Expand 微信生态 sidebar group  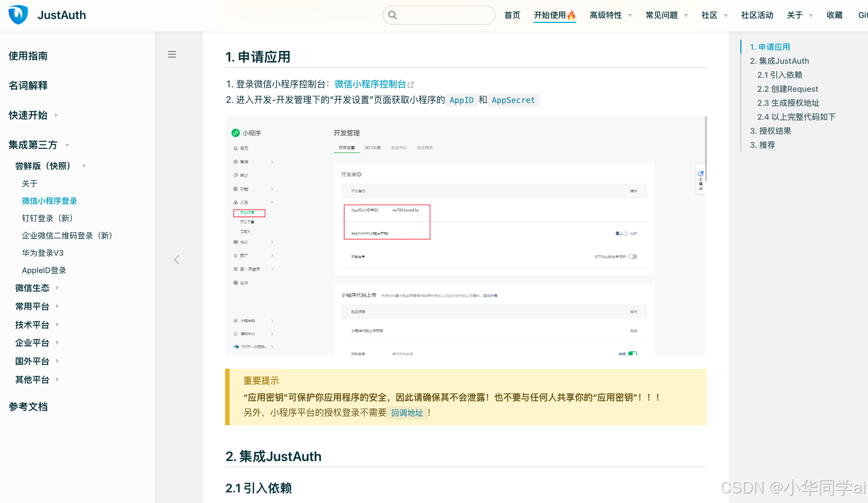click(x=37, y=288)
